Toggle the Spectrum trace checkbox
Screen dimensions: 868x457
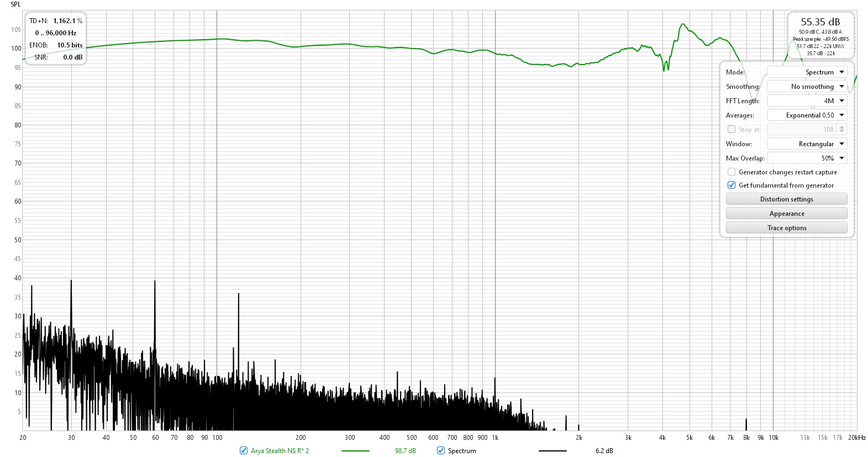pyautogui.click(x=441, y=450)
